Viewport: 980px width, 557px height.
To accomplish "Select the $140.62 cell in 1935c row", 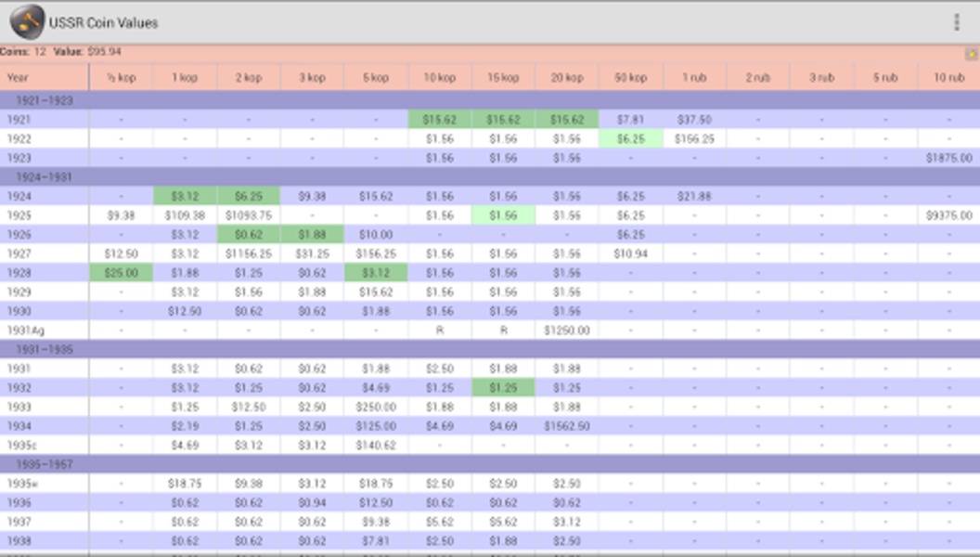I will (376, 445).
